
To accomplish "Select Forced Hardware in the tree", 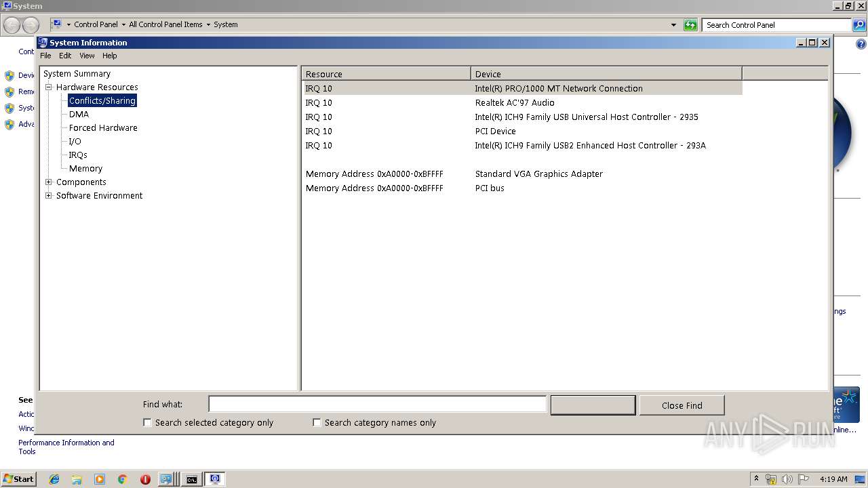I will pyautogui.click(x=103, y=127).
